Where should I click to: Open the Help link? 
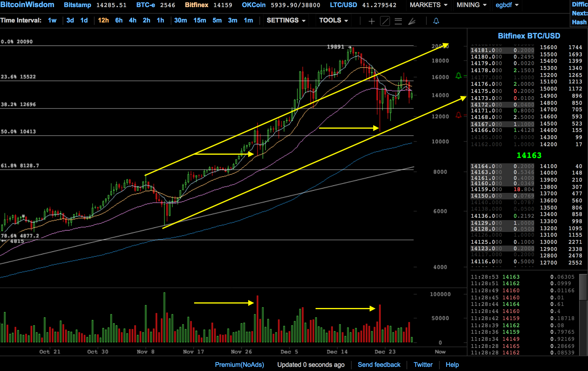click(452, 365)
